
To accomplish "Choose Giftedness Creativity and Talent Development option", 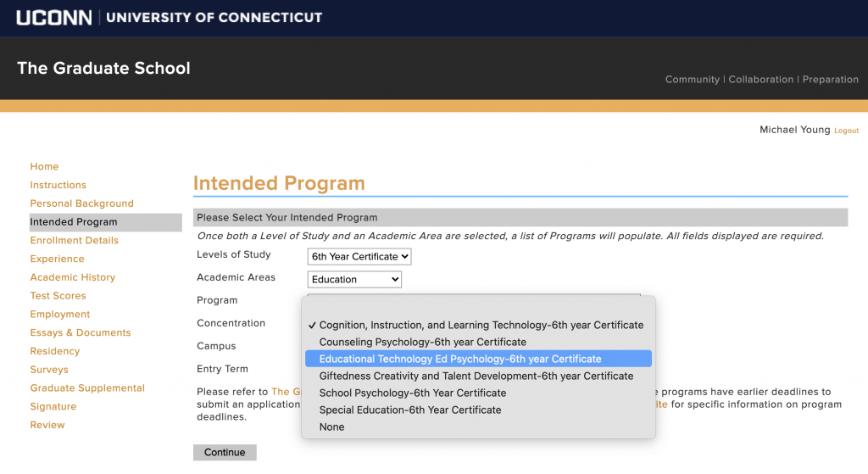I will (478, 376).
